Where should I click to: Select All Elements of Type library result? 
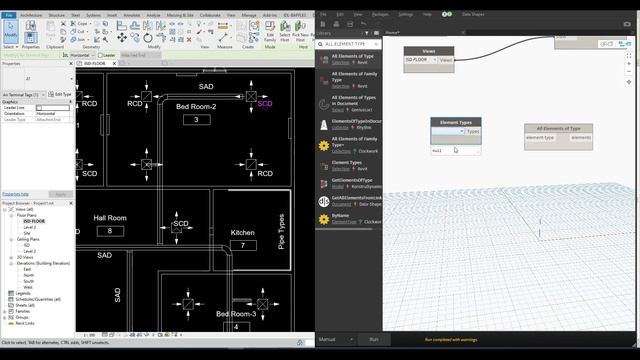tap(349, 59)
